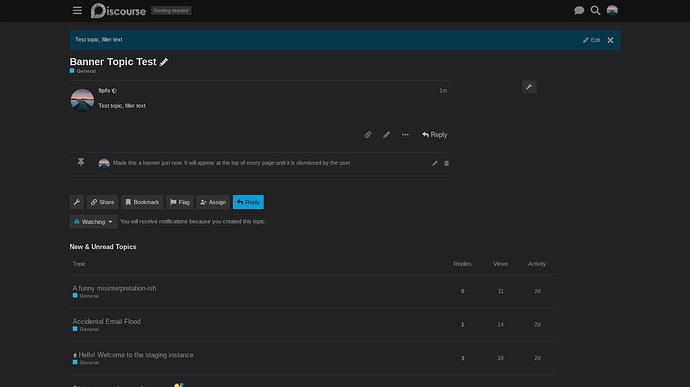Click the pin icon beside banner notice
The image size is (690, 387).
tap(81, 162)
